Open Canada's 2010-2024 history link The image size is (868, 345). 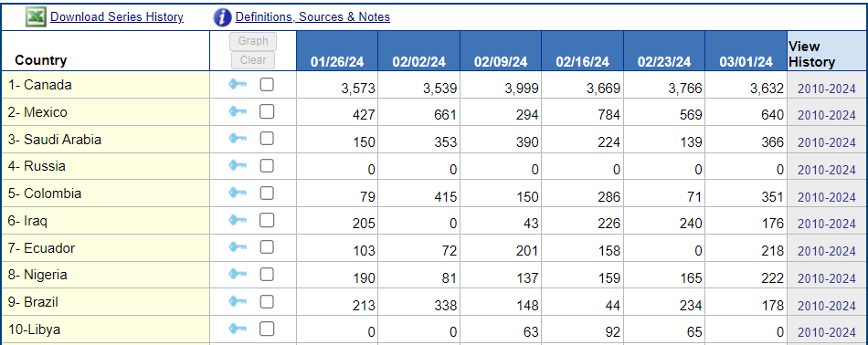tap(827, 89)
